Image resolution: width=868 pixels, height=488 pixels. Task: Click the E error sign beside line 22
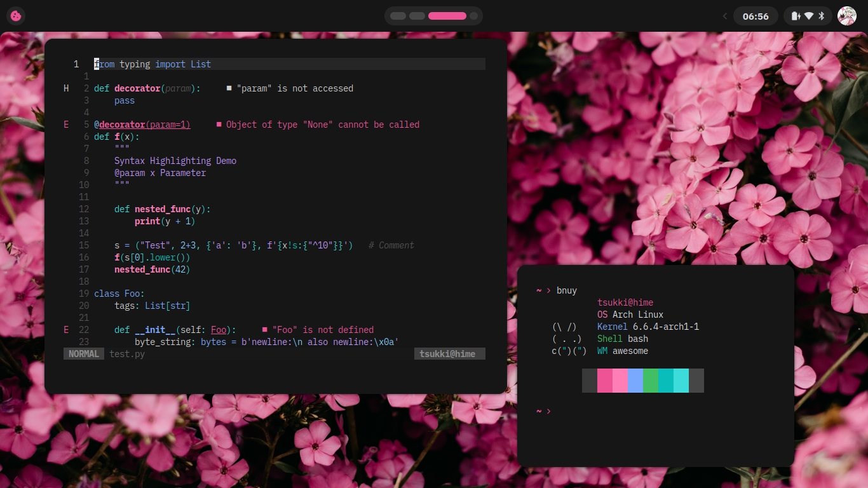click(x=66, y=330)
